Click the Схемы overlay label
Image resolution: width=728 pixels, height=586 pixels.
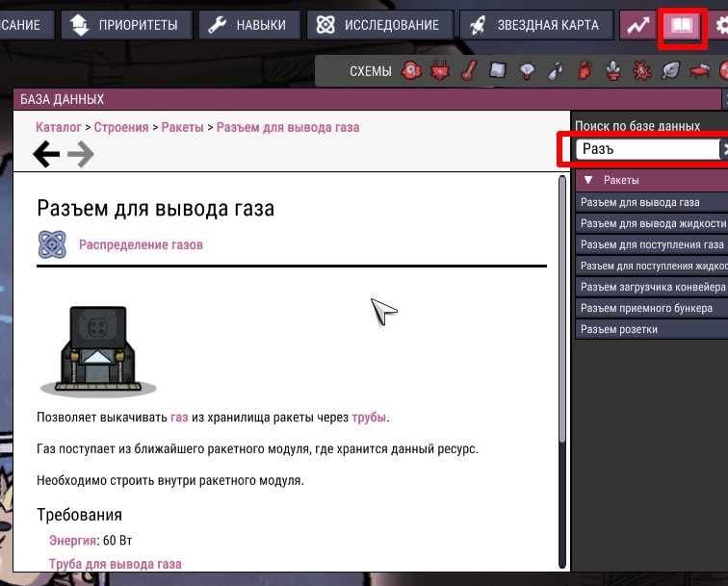[x=371, y=71]
